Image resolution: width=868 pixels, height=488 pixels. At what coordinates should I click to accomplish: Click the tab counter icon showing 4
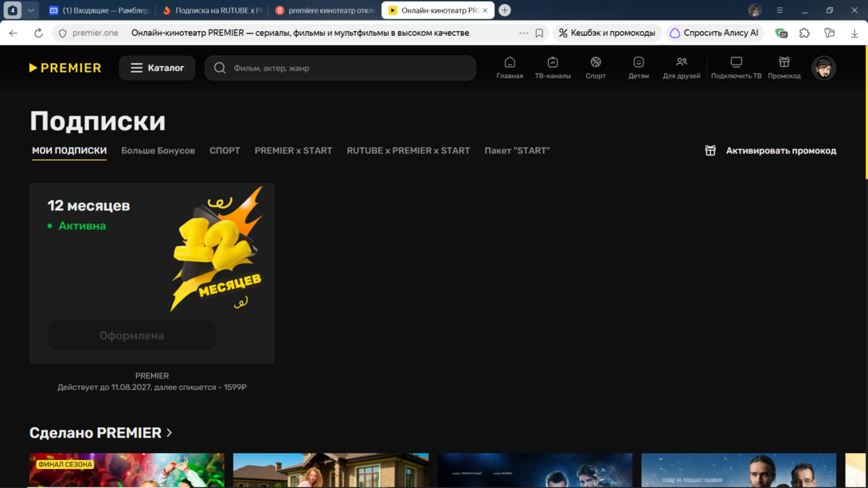click(12, 10)
